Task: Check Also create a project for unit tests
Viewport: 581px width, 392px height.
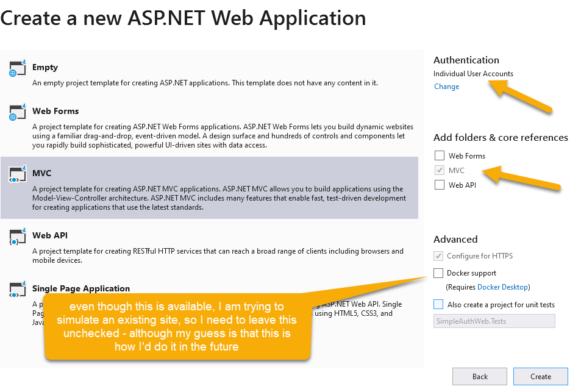Action: pos(438,305)
